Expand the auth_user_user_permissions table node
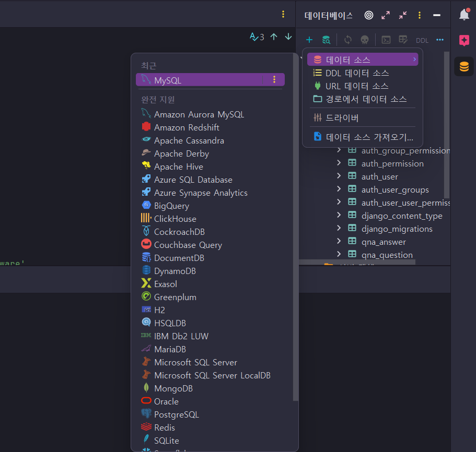Viewport: 476px width, 452px height. coord(339,202)
